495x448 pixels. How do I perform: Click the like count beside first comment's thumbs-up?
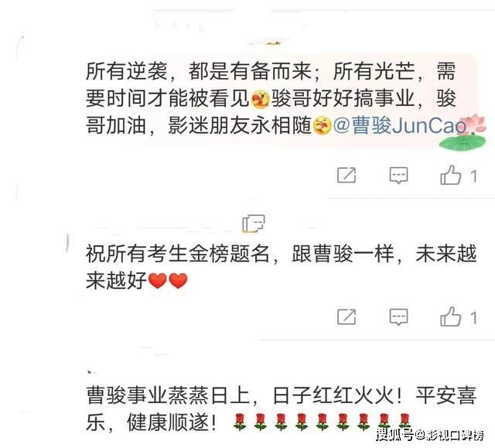(473, 176)
